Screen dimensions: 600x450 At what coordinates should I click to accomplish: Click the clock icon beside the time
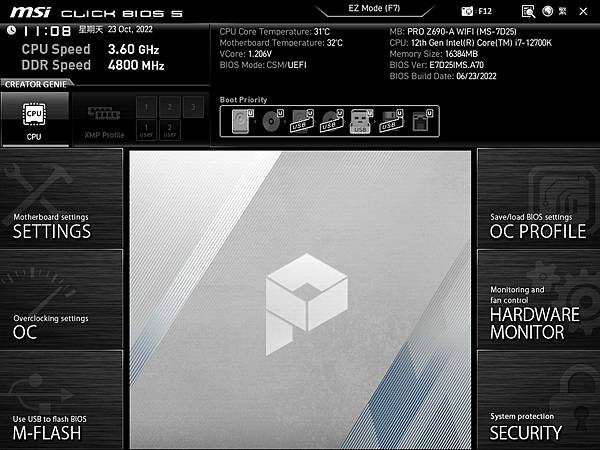click(11, 30)
